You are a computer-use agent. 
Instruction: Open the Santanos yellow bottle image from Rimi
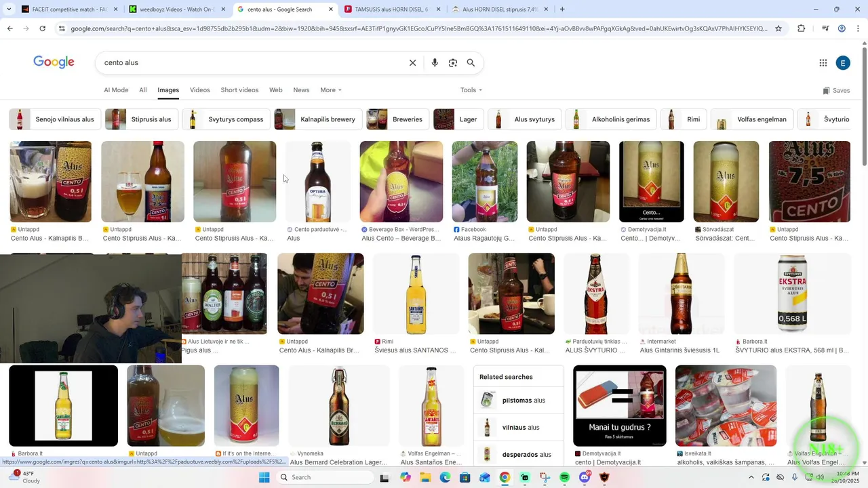coord(416,293)
